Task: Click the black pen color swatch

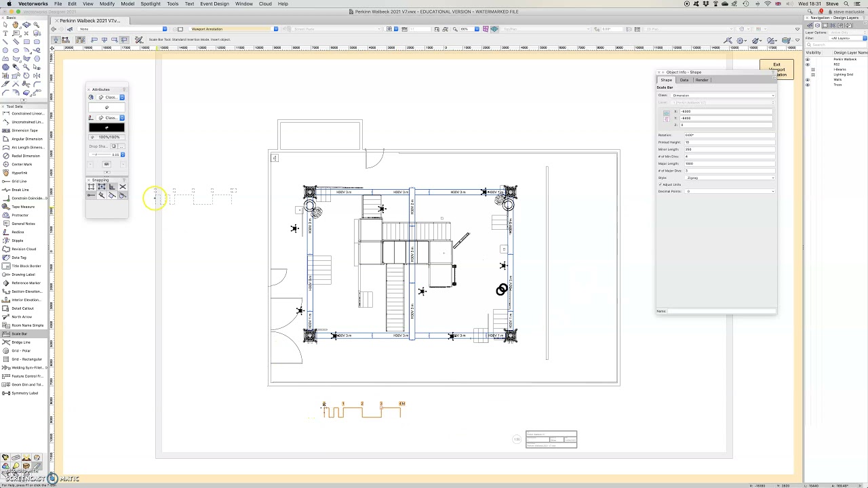Action: (x=106, y=127)
